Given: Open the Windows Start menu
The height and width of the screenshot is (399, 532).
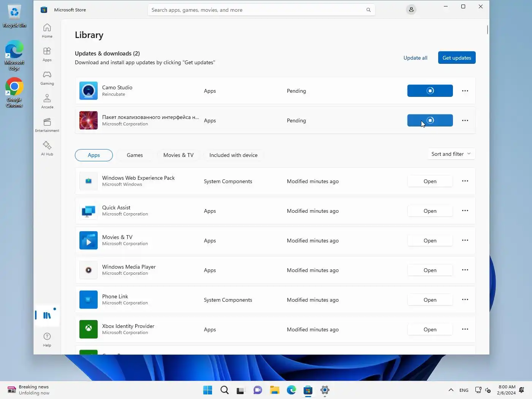Looking at the screenshot, I should (207, 390).
